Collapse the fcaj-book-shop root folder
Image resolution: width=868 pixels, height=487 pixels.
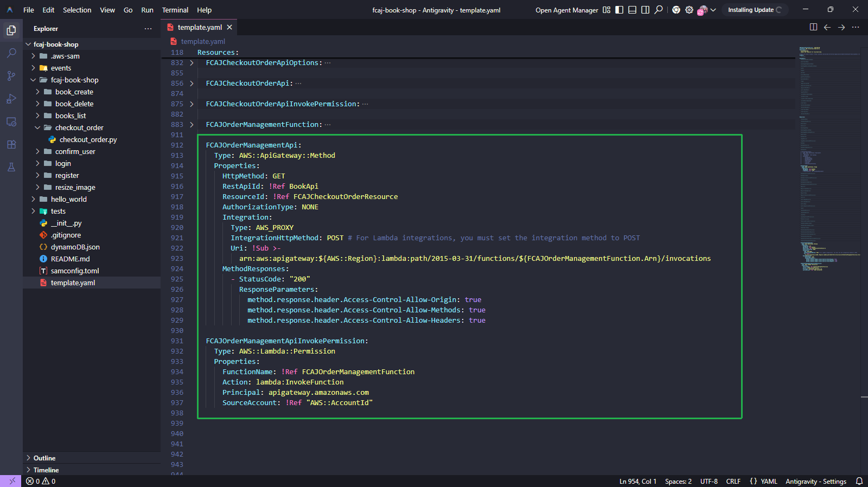point(28,44)
